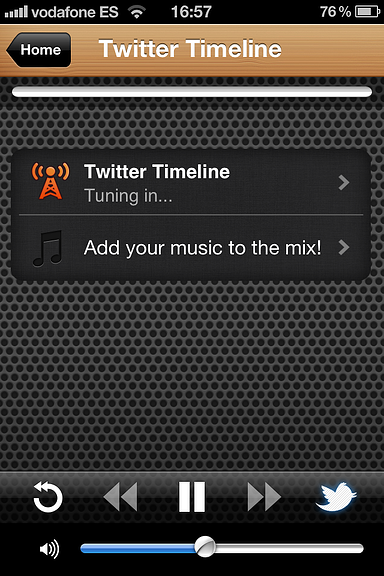Toggle the Twitter bird icon
This screenshot has height=576, width=384.
point(336,497)
